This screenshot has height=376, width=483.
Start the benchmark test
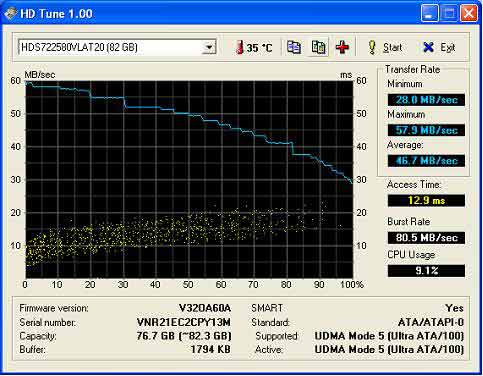(386, 47)
